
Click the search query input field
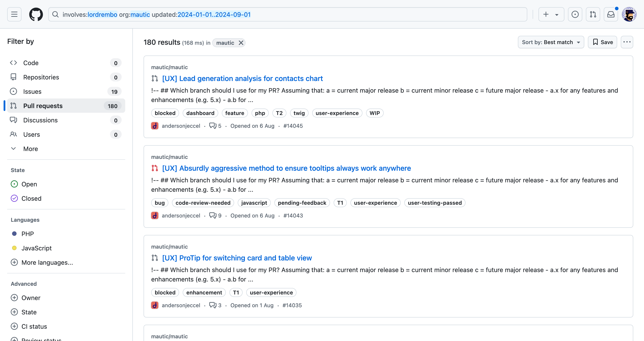(x=288, y=15)
